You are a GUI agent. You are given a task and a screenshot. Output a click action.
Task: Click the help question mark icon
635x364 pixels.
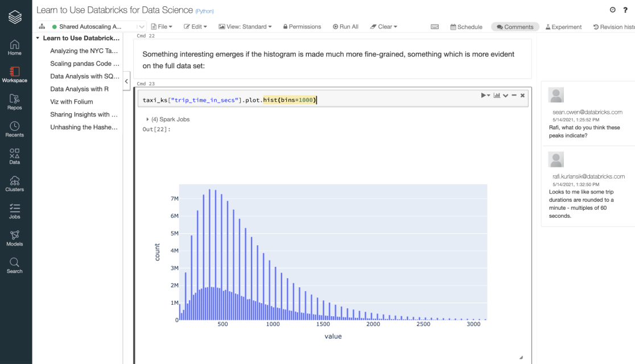pos(625,10)
